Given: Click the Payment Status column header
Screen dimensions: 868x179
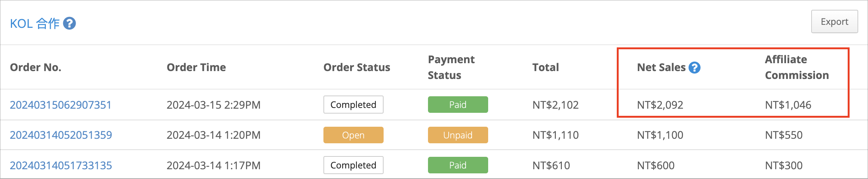Looking at the screenshot, I should 451,67.
